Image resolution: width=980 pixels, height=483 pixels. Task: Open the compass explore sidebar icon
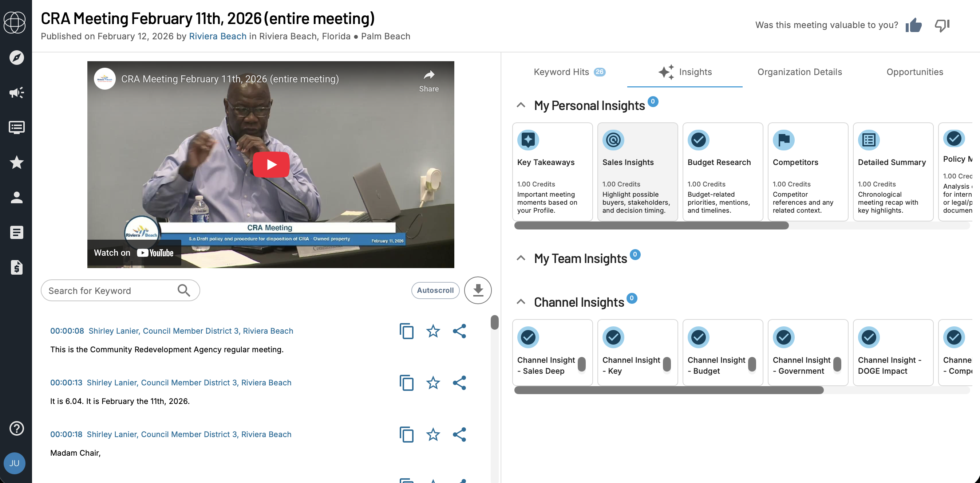(16, 58)
